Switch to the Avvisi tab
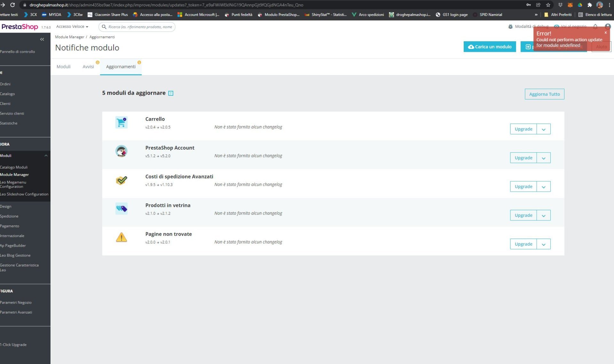Viewport: 614px width, 364px height. tap(88, 67)
